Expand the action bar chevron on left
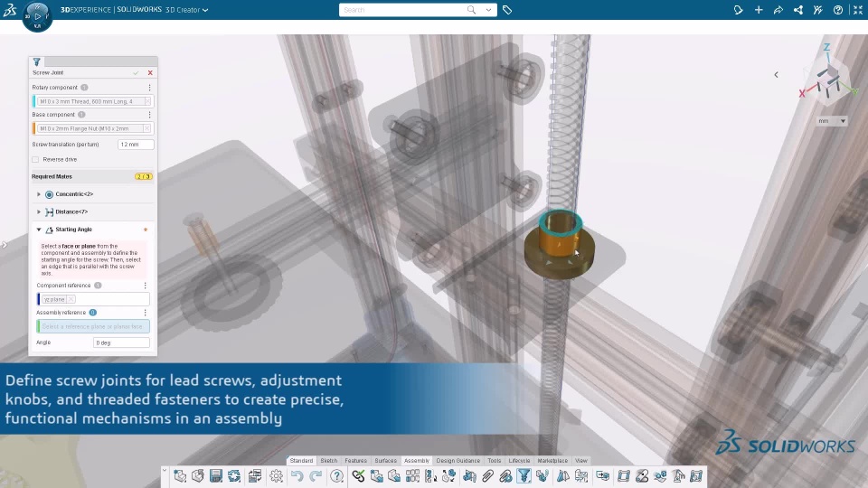The width and height of the screenshot is (868, 488). point(165,471)
